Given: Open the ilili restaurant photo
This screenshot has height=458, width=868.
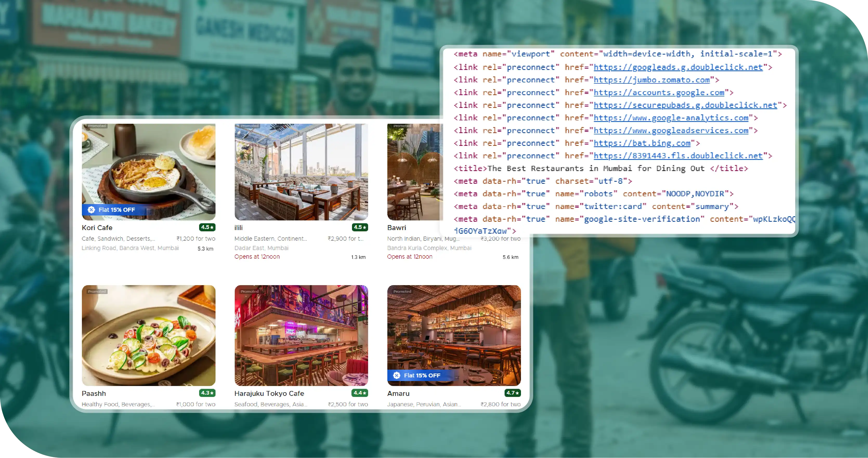Looking at the screenshot, I should tap(301, 172).
